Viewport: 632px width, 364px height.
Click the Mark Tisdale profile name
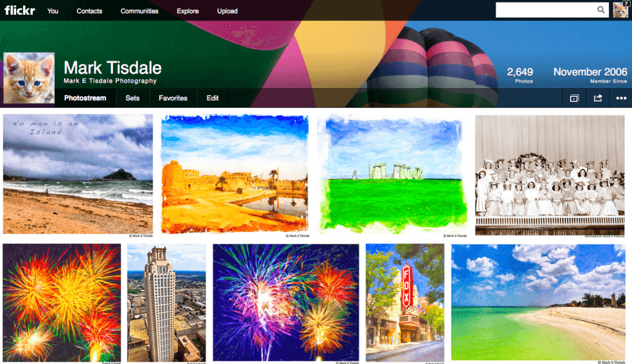point(112,68)
